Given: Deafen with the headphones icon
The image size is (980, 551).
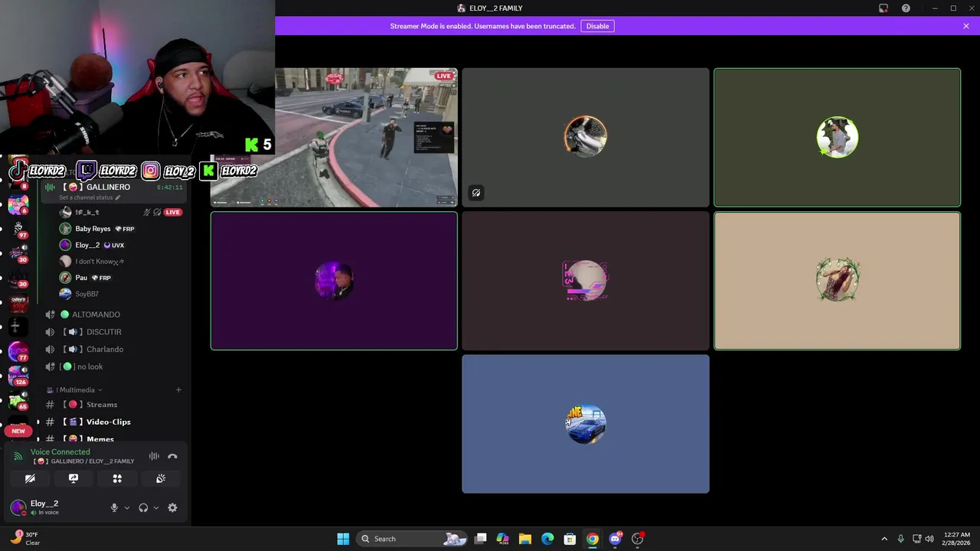Looking at the screenshot, I should [x=143, y=507].
